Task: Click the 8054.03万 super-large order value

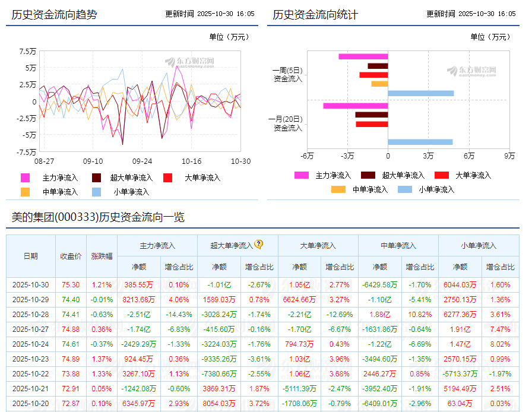Action: pos(219,404)
